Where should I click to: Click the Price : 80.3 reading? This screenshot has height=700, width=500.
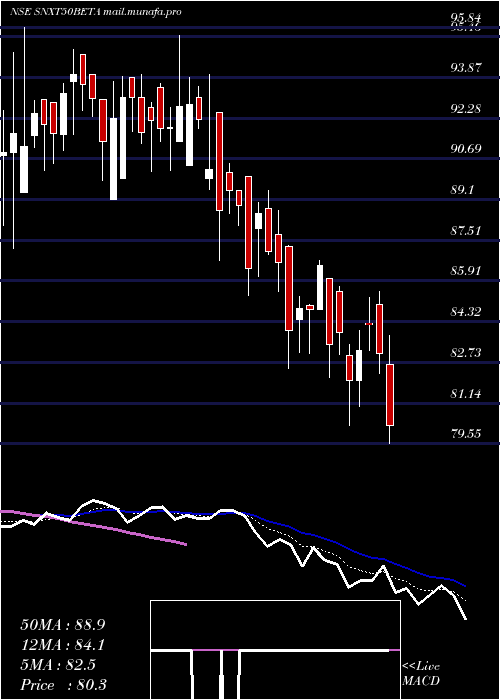coord(63,685)
